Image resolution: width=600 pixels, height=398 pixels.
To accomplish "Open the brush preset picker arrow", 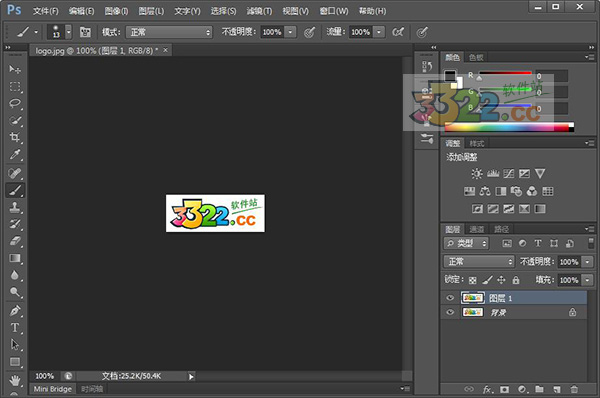I will (x=68, y=32).
